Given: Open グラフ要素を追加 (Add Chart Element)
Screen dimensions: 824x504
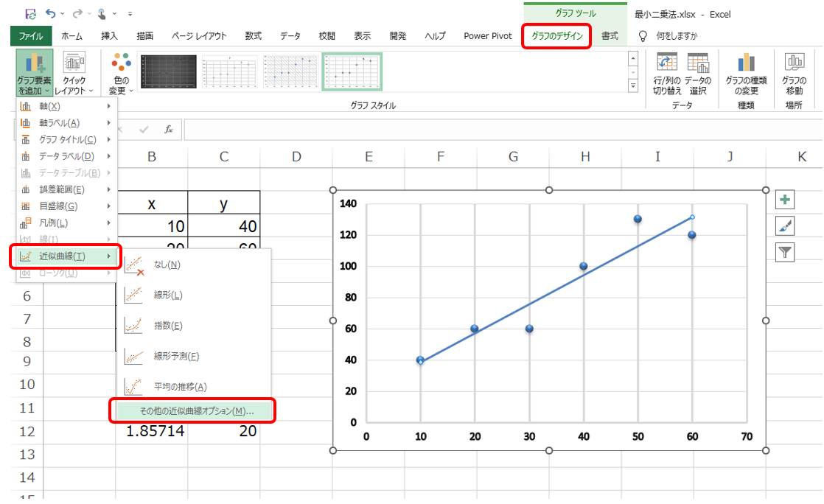Looking at the screenshot, I should click(x=34, y=72).
